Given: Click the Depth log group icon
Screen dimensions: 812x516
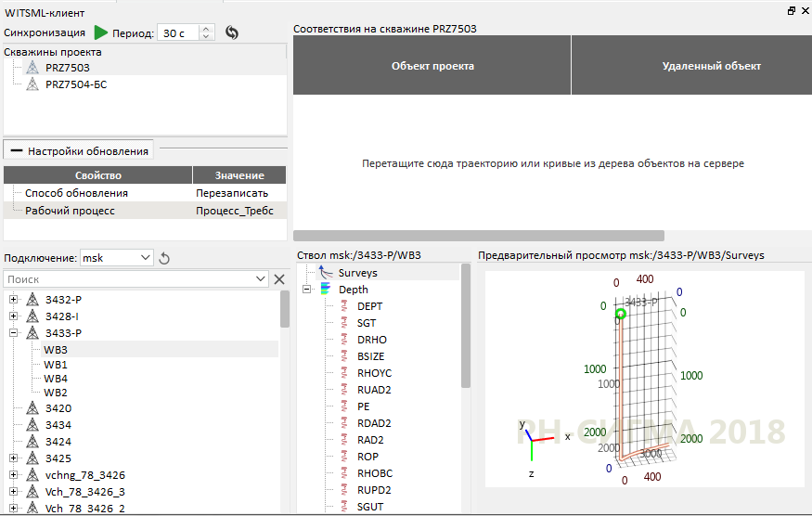Looking at the screenshot, I should click(x=326, y=290).
